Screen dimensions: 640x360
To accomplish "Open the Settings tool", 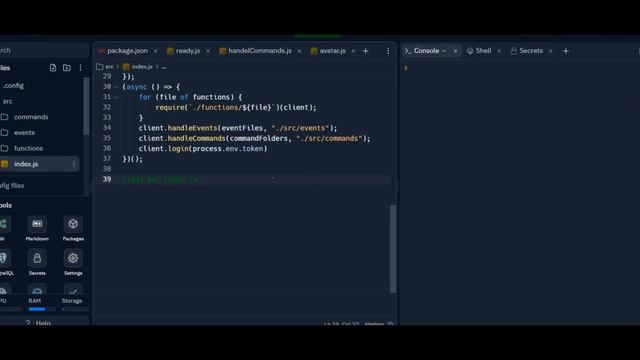I will pyautogui.click(x=73, y=263).
